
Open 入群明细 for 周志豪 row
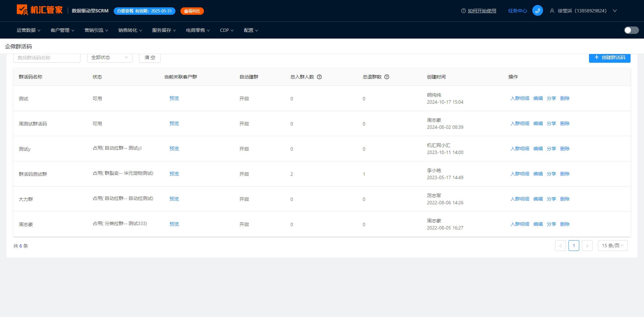pyautogui.click(x=520, y=224)
